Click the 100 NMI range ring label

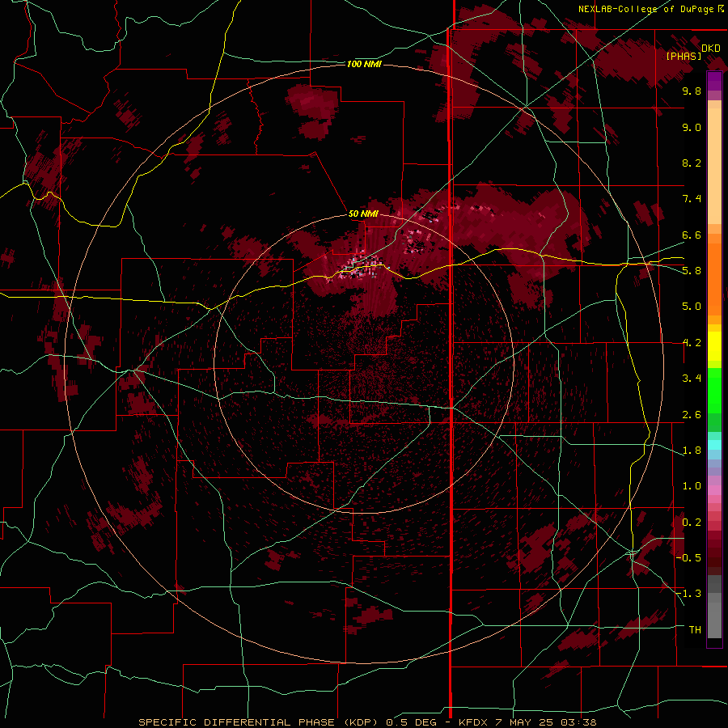[x=364, y=64]
